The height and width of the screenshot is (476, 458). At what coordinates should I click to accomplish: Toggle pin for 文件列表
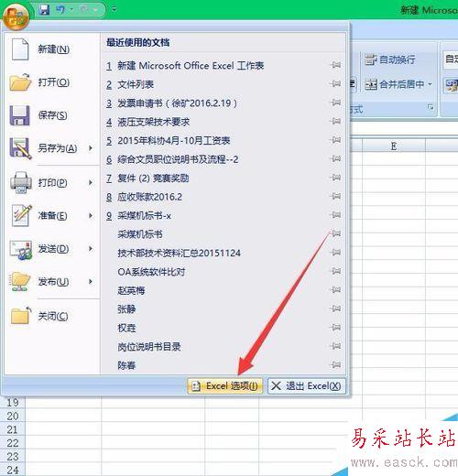336,83
